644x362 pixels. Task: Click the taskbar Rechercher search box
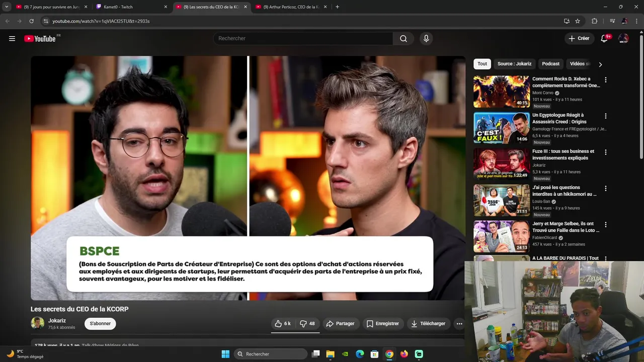(x=271, y=354)
